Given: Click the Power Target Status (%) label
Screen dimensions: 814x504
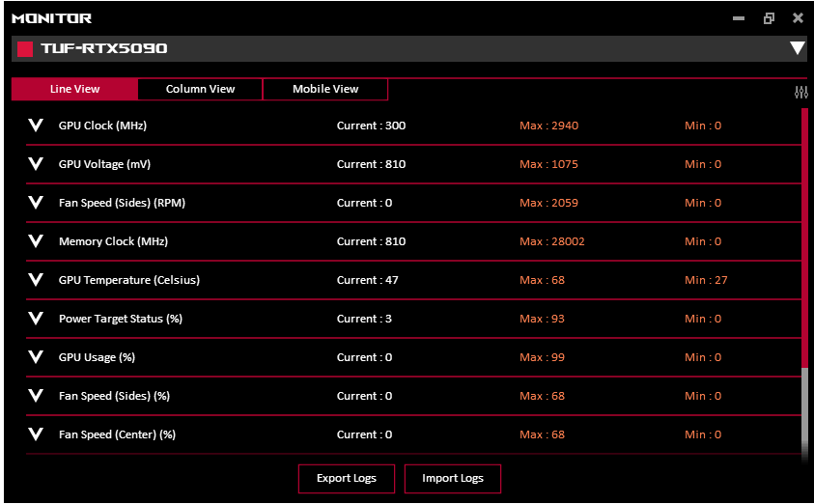Looking at the screenshot, I should click(x=121, y=319).
